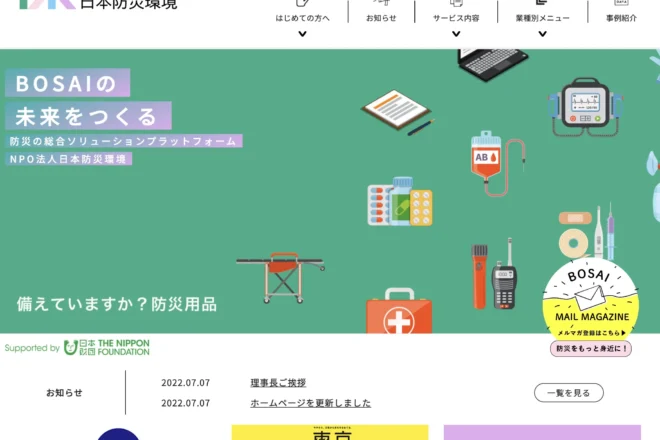Click the yellow 東京 banner thumbnail
Viewport: 660px width, 440px height.
tap(329, 432)
